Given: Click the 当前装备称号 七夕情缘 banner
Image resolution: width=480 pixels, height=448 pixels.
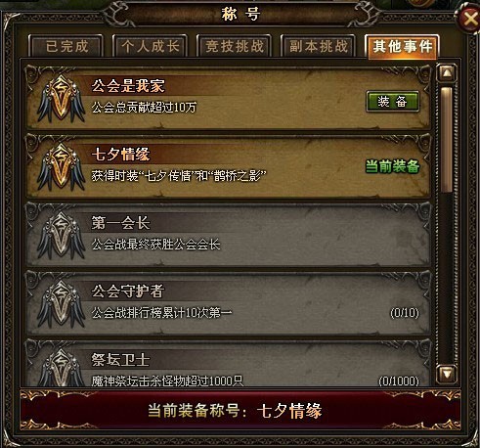Looking at the screenshot, I should click(x=240, y=410).
